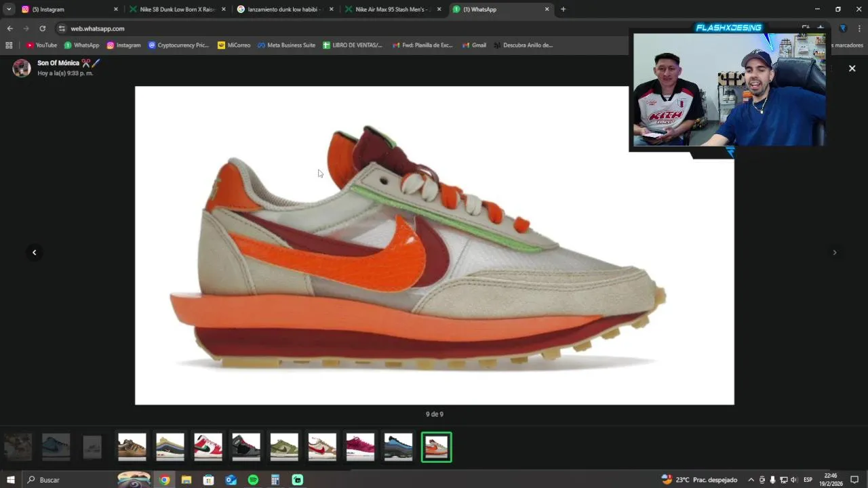Select the faded teal sneaker thumbnail
The height and width of the screenshot is (488, 868).
[56, 447]
